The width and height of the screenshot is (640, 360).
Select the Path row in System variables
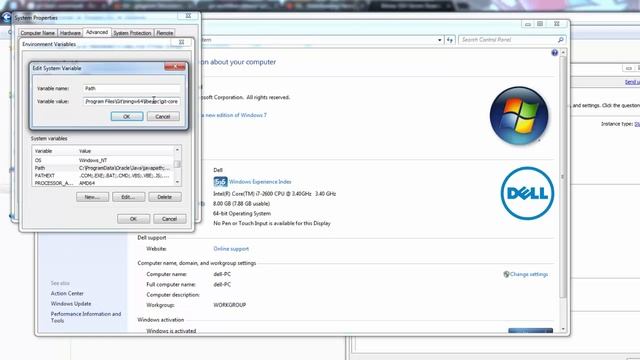[103, 168]
